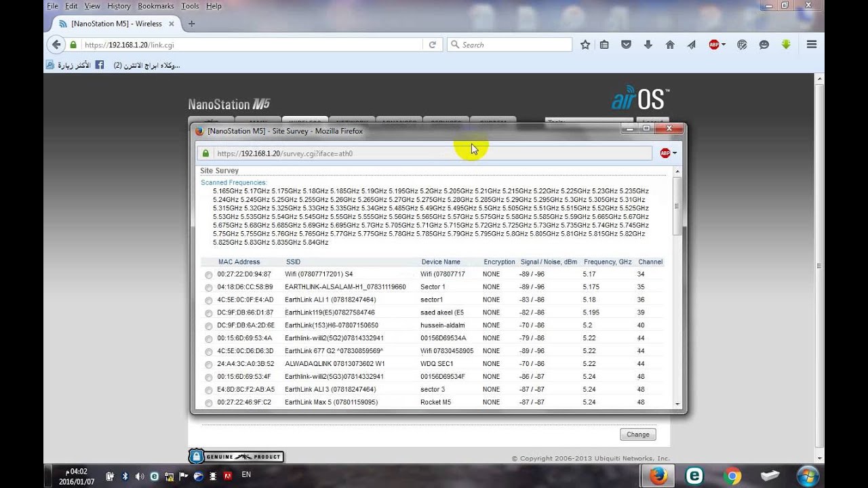Image resolution: width=868 pixels, height=488 pixels.
Task: Select the ALWADAQLINK W1 radio button
Action: pos(209,365)
